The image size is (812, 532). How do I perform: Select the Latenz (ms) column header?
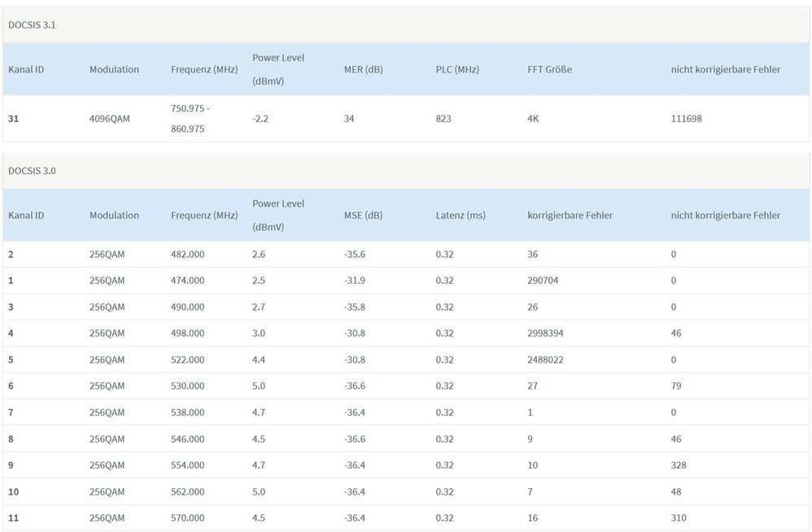(461, 216)
